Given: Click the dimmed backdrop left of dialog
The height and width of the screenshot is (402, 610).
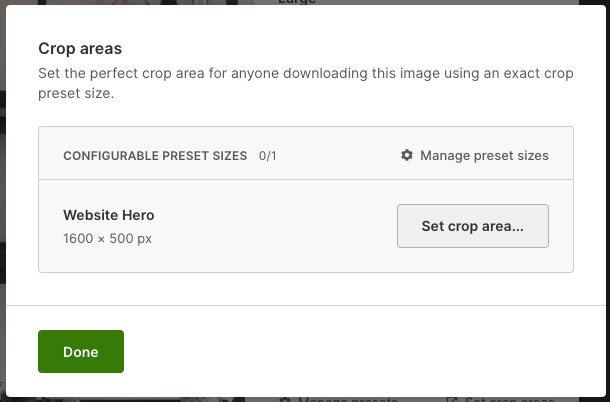Looking at the screenshot, I should click(2, 195).
